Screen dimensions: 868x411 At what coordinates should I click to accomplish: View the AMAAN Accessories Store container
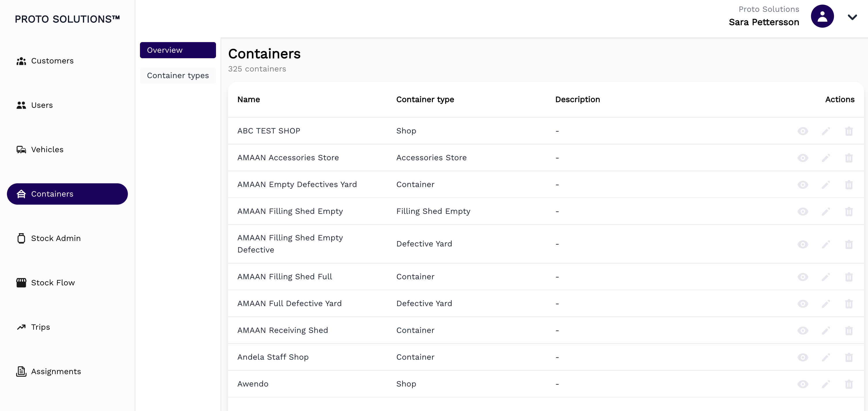tap(803, 158)
